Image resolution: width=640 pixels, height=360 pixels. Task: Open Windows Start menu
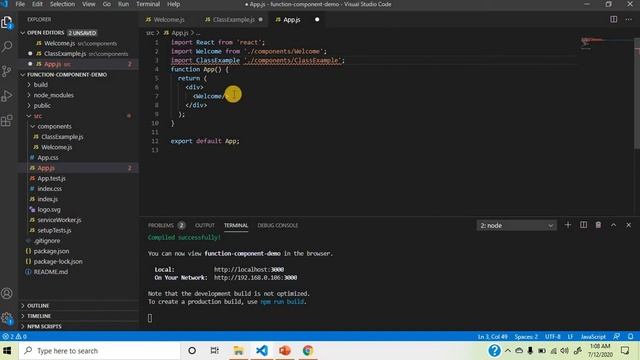(x=7, y=351)
